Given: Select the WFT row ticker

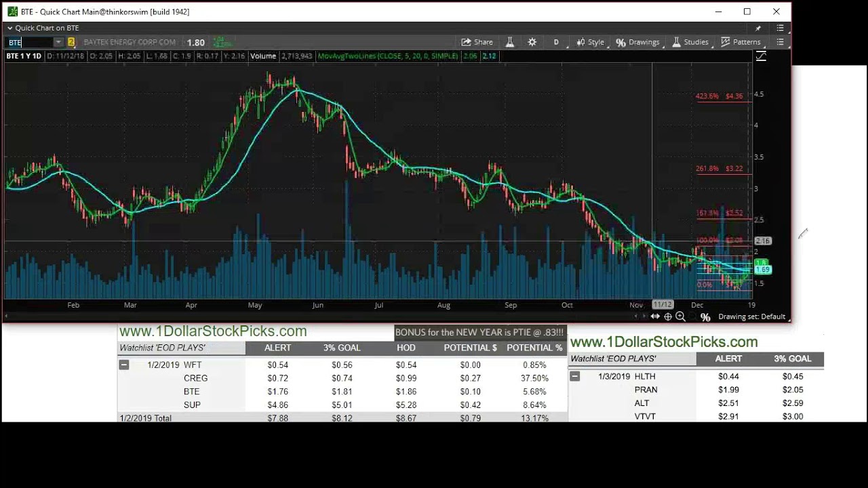Looking at the screenshot, I should [x=193, y=365].
